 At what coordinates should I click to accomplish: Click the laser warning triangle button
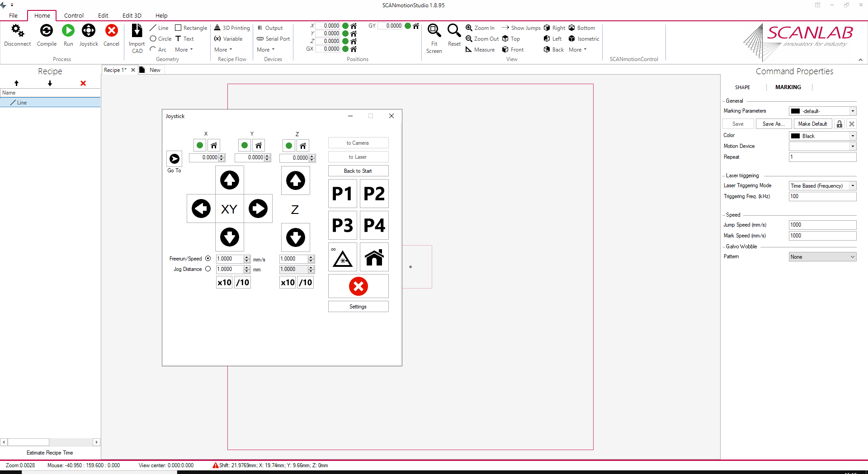coord(343,257)
